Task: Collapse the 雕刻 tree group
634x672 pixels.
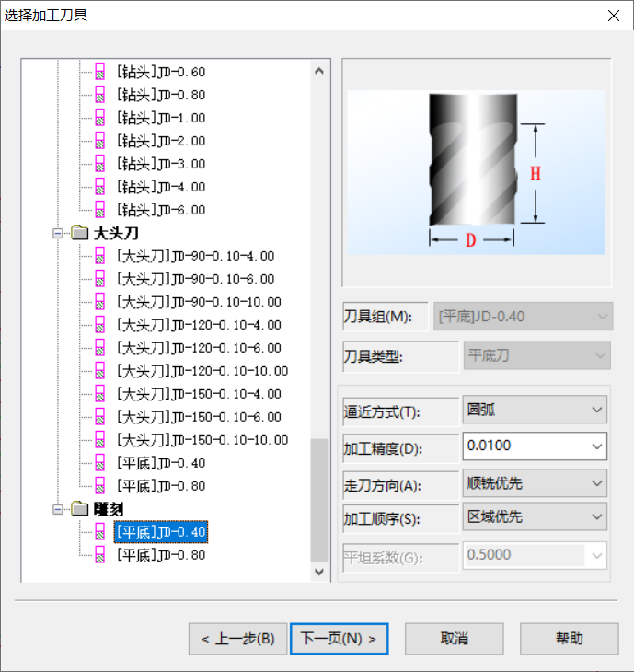Action: tap(57, 510)
